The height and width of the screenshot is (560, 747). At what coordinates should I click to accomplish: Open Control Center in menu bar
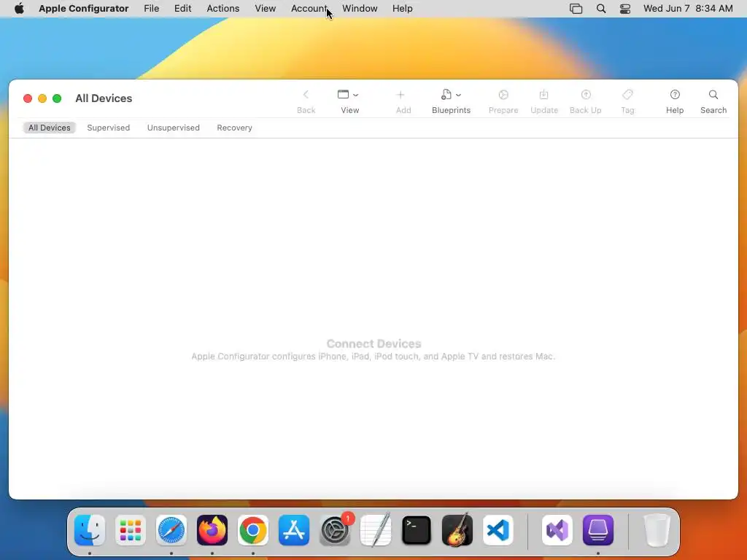[x=625, y=9]
